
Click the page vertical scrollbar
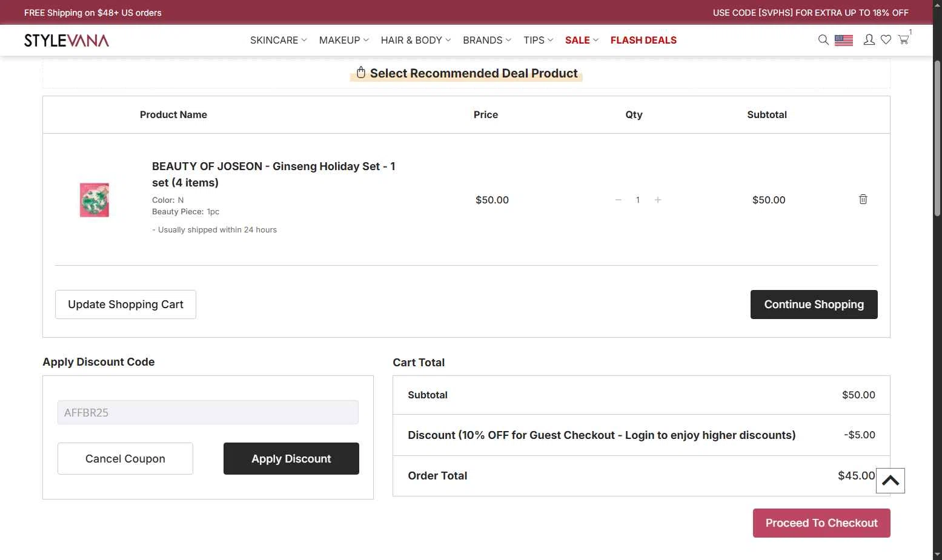(937, 138)
